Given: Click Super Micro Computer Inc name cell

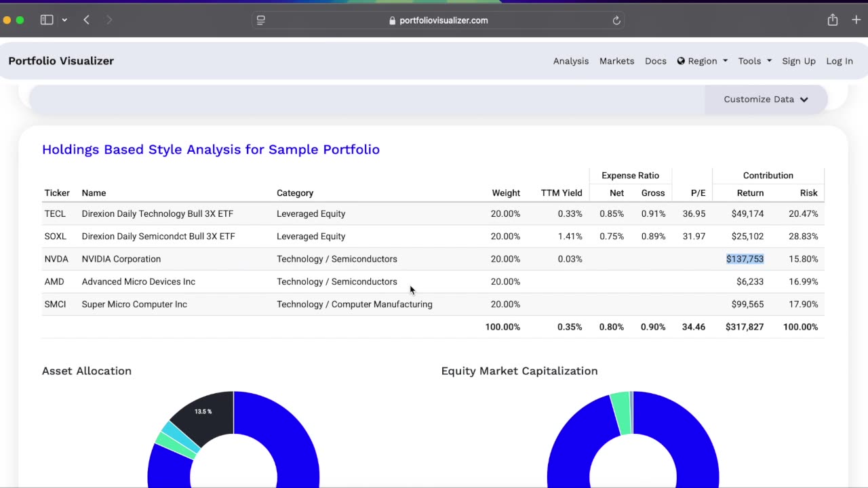Looking at the screenshot, I should click(x=134, y=304).
